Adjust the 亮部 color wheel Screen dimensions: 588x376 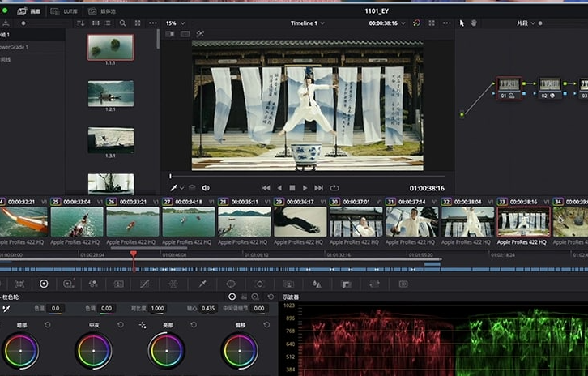coord(166,352)
